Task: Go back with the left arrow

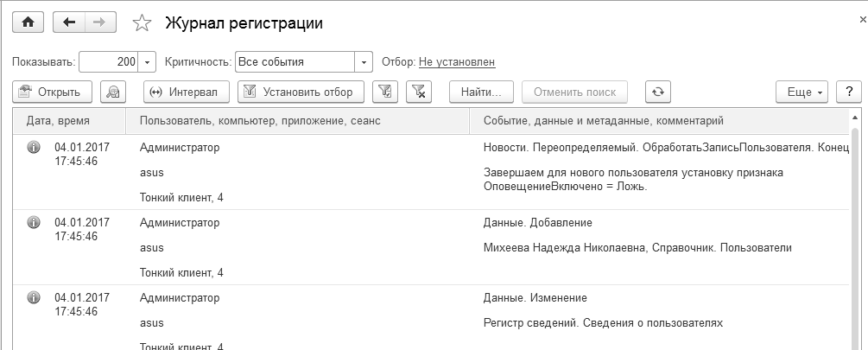Action: pos(70,23)
